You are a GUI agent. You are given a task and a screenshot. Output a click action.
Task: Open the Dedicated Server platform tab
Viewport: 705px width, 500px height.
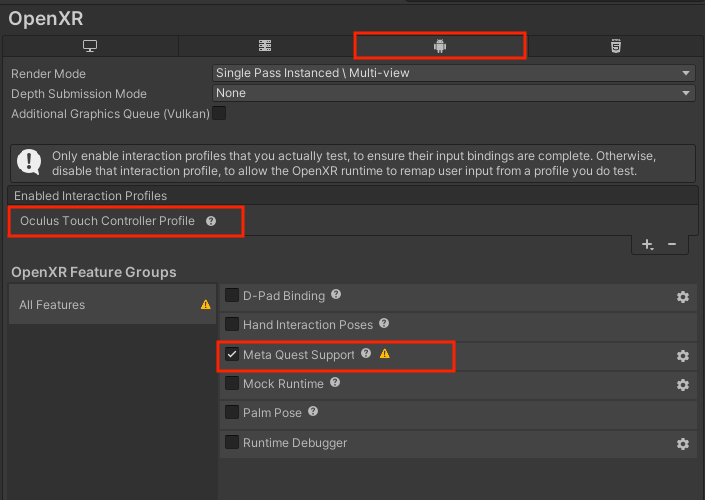pos(265,46)
